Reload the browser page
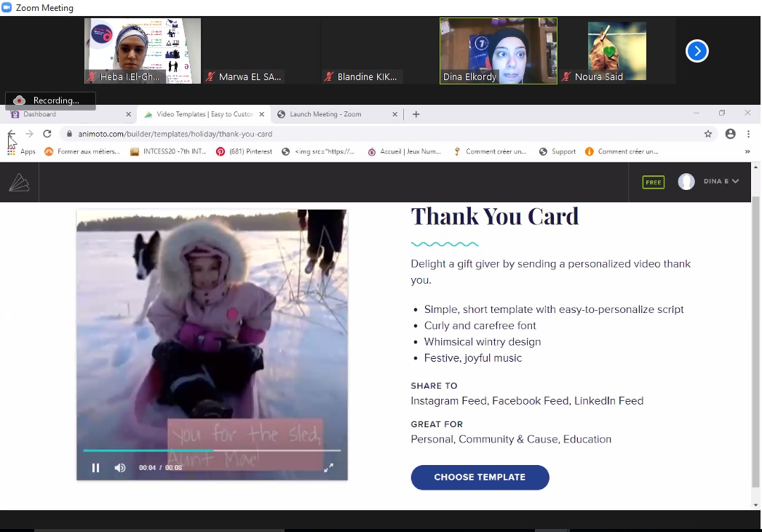762x532 pixels. click(x=47, y=134)
